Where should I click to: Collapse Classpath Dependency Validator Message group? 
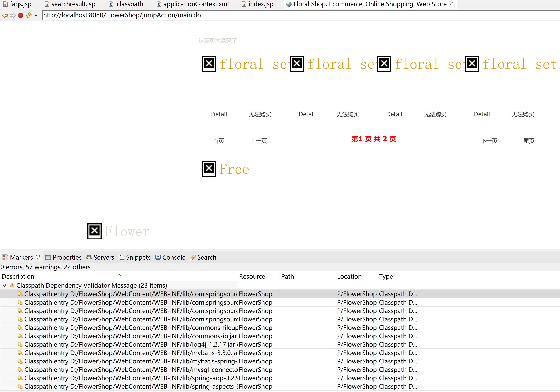(x=4, y=285)
